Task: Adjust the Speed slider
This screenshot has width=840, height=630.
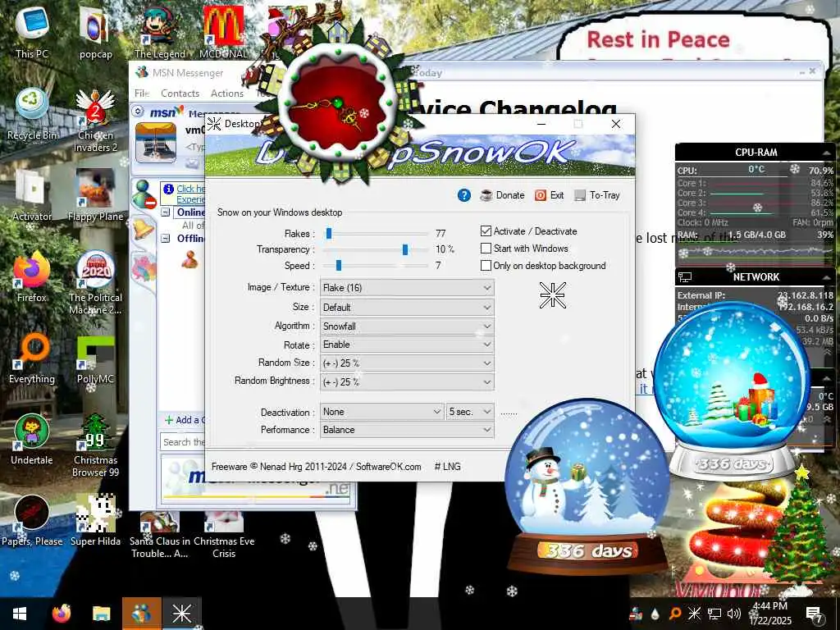Action: pyautogui.click(x=339, y=265)
